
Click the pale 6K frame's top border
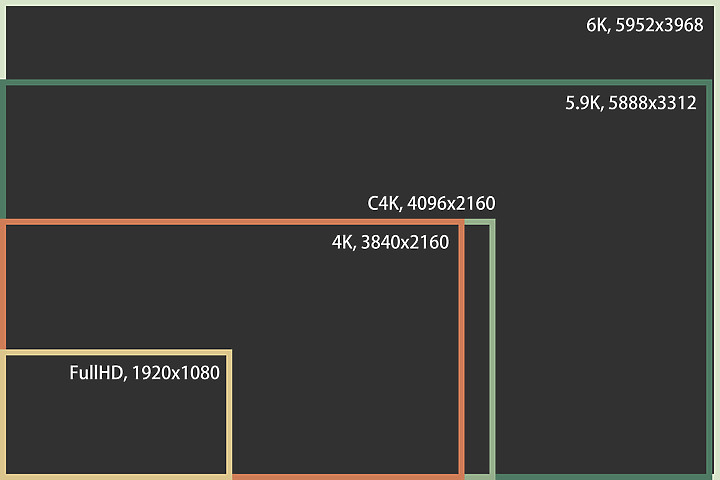pos(360,3)
